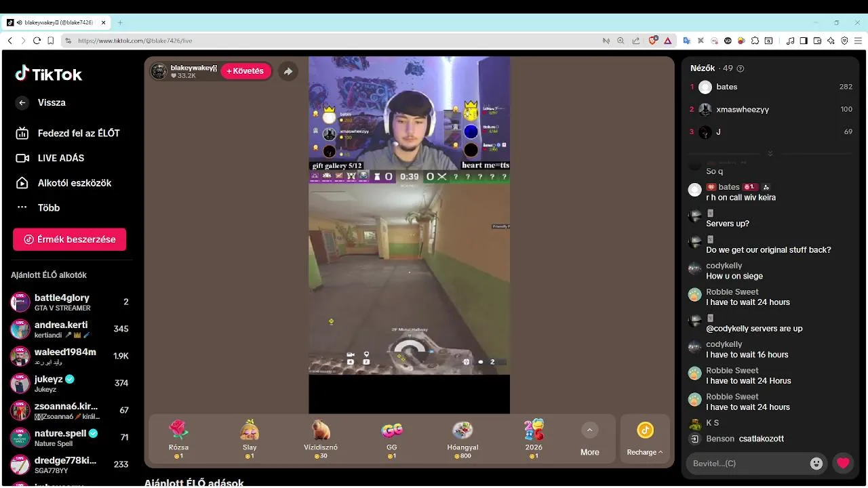868x488 pixels.
Task: Open top viewer xmaswheezyy
Action: [771, 109]
